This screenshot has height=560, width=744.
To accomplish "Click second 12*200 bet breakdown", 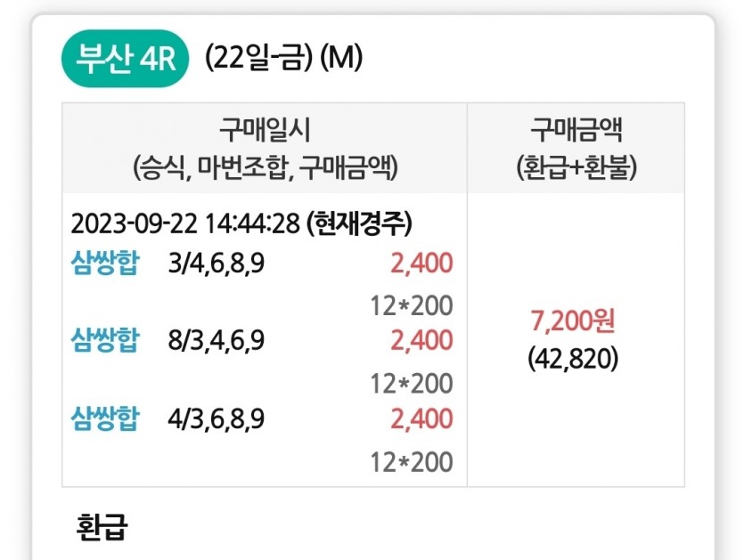I will (x=412, y=384).
